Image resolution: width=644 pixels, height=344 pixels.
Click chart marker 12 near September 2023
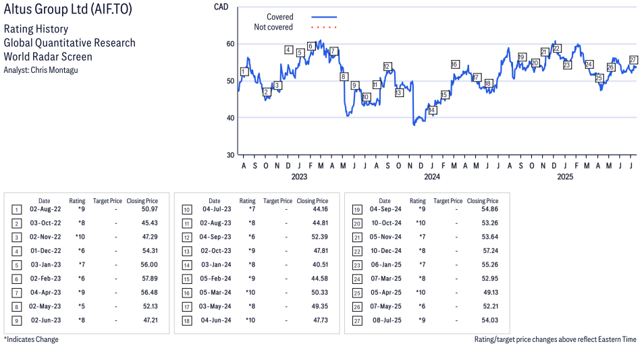387,67
